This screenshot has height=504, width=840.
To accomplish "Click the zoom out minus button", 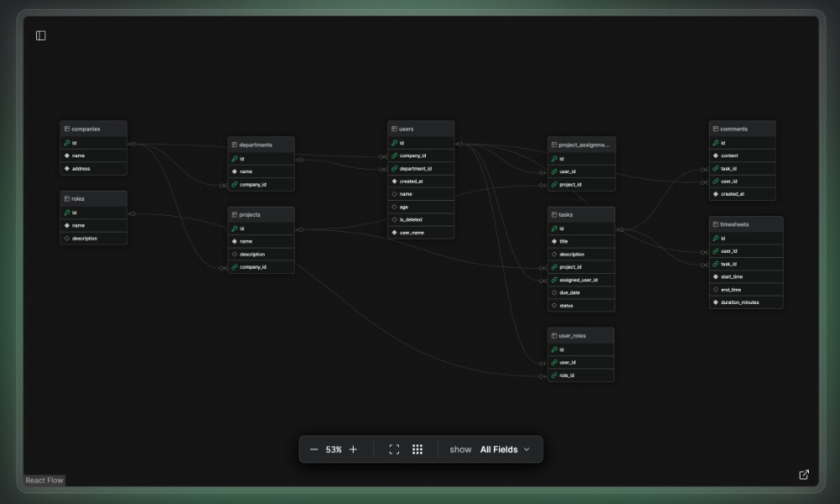I will tap(314, 449).
